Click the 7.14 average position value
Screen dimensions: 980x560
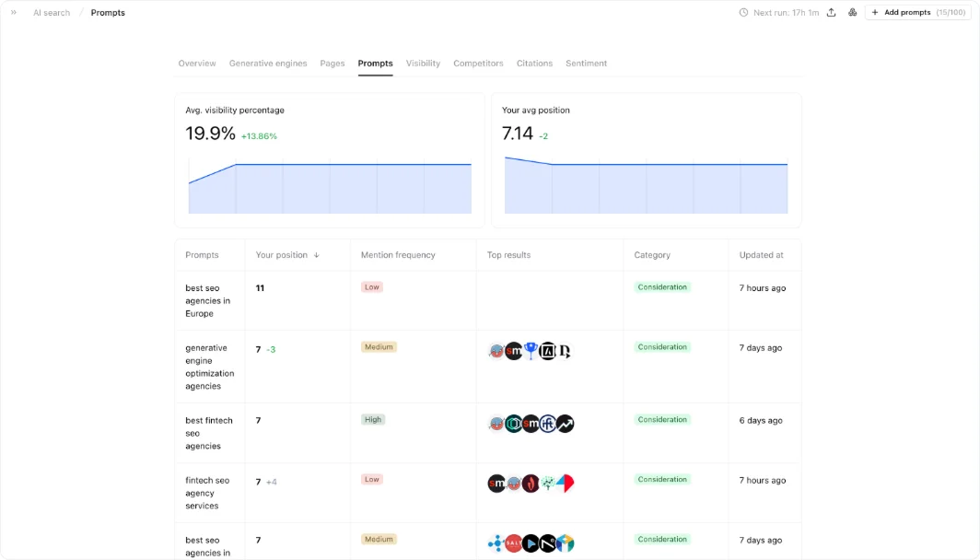coord(518,134)
